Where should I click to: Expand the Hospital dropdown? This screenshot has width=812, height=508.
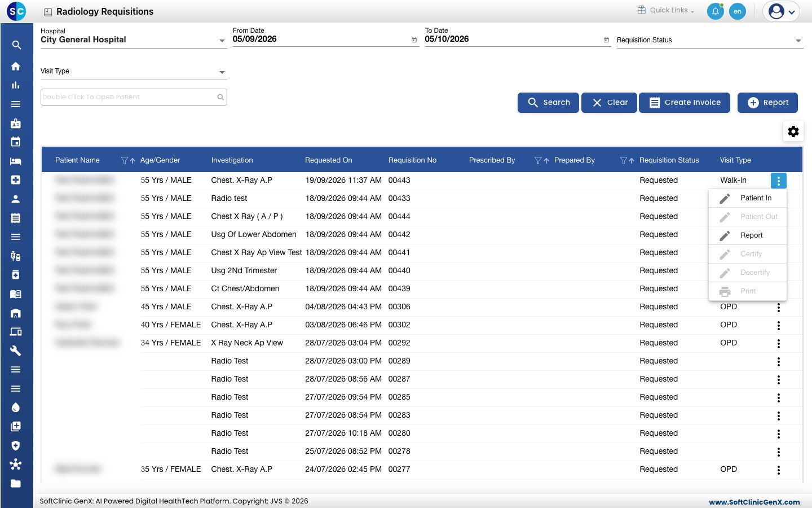tap(222, 41)
